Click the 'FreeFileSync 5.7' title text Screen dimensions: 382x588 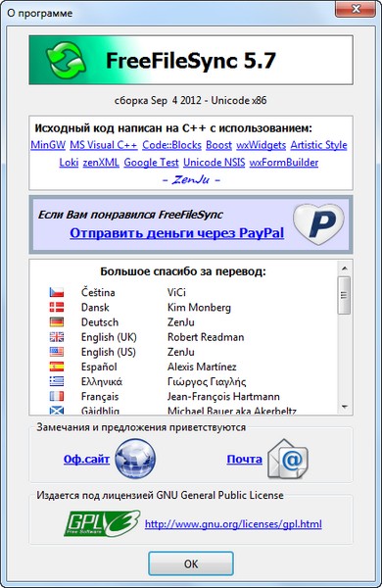191,61
